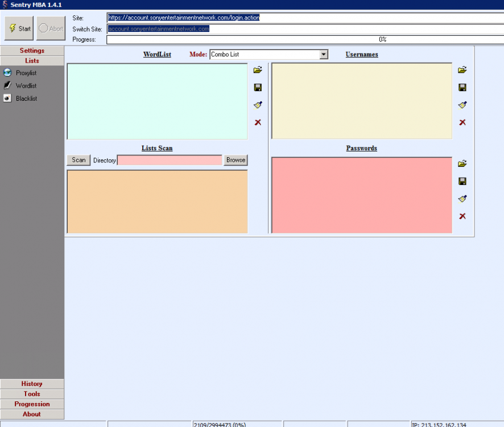Delete Usernames entries with red X
The width and height of the screenshot is (504, 427).
[462, 122]
